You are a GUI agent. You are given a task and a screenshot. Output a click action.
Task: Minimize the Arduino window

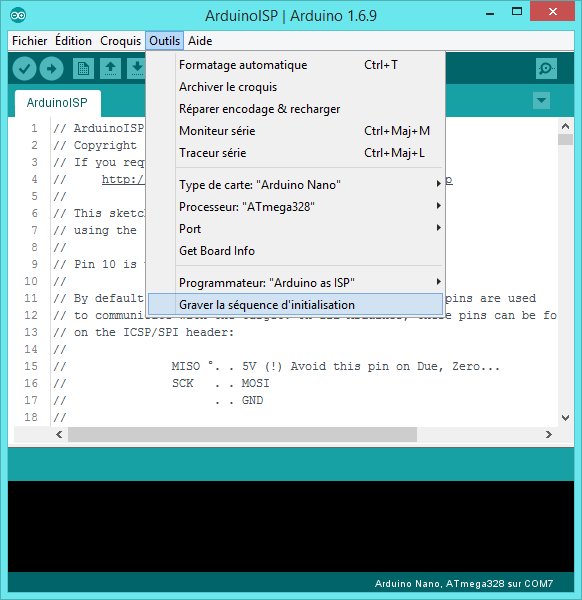tap(490, 12)
